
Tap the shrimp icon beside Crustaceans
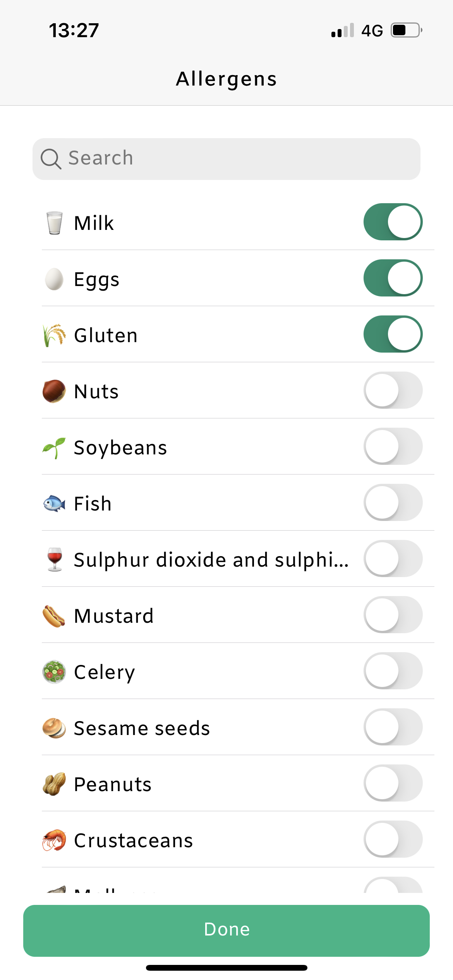coord(54,840)
